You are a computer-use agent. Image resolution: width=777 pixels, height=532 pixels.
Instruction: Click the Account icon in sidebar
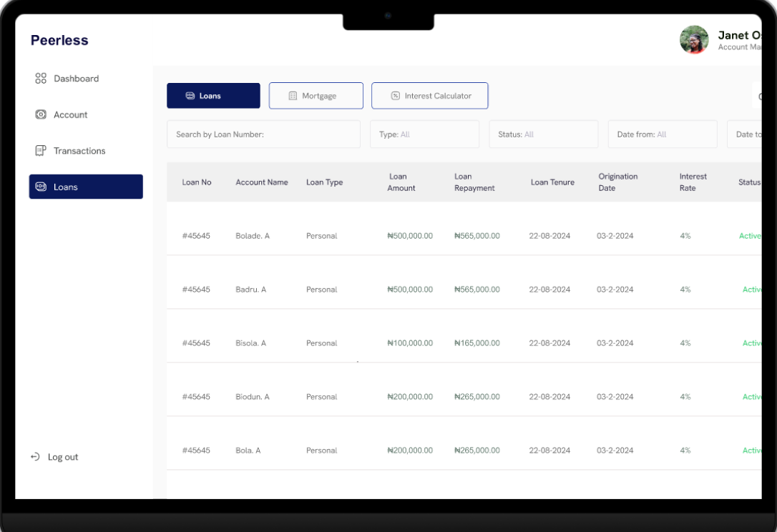(41, 114)
